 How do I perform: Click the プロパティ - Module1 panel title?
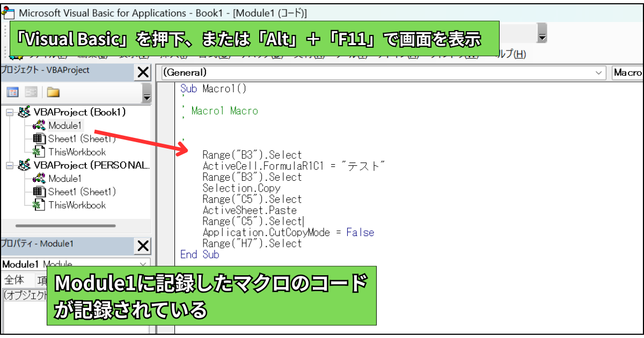pyautogui.click(x=38, y=244)
